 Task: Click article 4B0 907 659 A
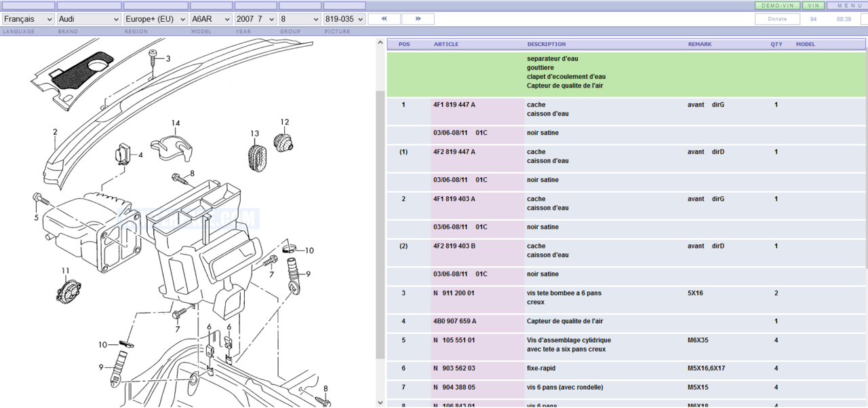pyautogui.click(x=455, y=321)
